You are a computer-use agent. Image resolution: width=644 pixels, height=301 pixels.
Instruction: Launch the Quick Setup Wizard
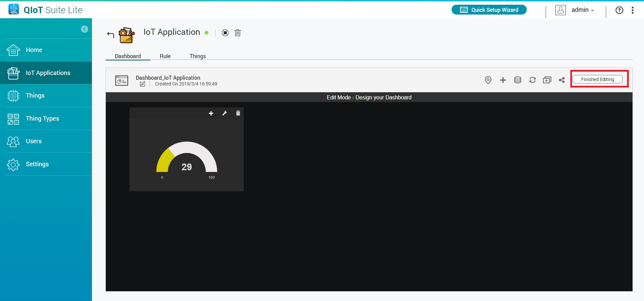(x=489, y=10)
